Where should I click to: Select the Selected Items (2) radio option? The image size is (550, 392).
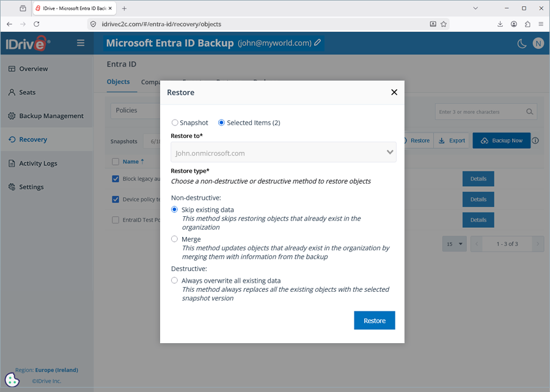coord(221,123)
